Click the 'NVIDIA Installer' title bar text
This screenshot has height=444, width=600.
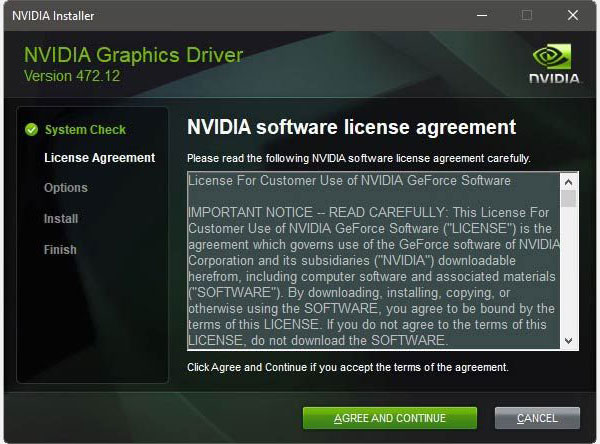53,16
